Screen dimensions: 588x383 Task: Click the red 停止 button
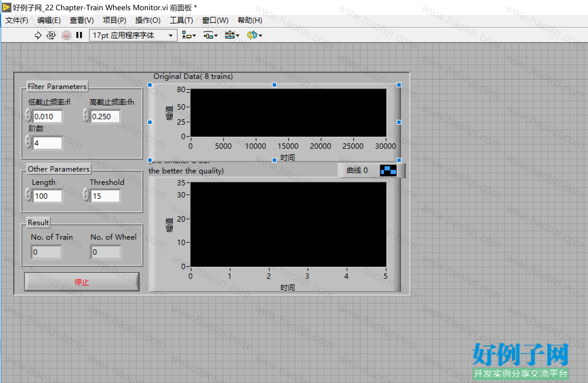(82, 282)
